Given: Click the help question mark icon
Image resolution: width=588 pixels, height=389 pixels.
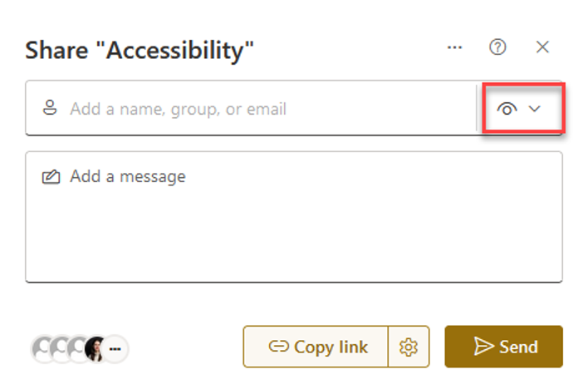Looking at the screenshot, I should 497,47.
